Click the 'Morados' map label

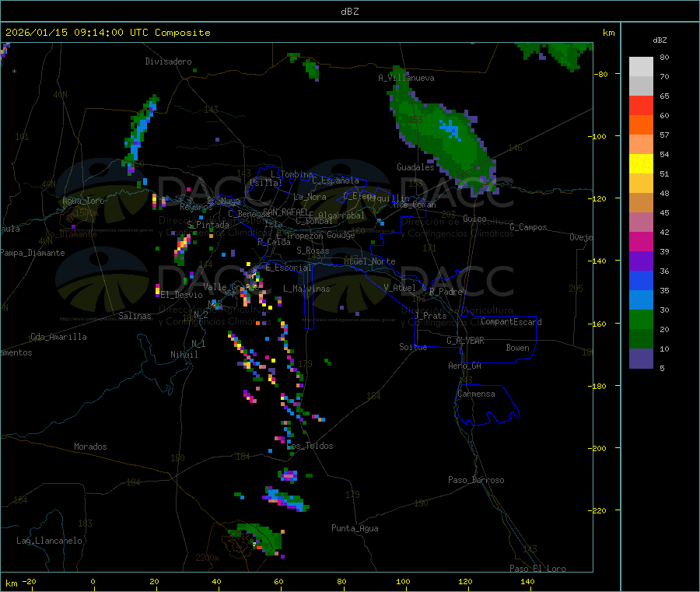pos(90,447)
